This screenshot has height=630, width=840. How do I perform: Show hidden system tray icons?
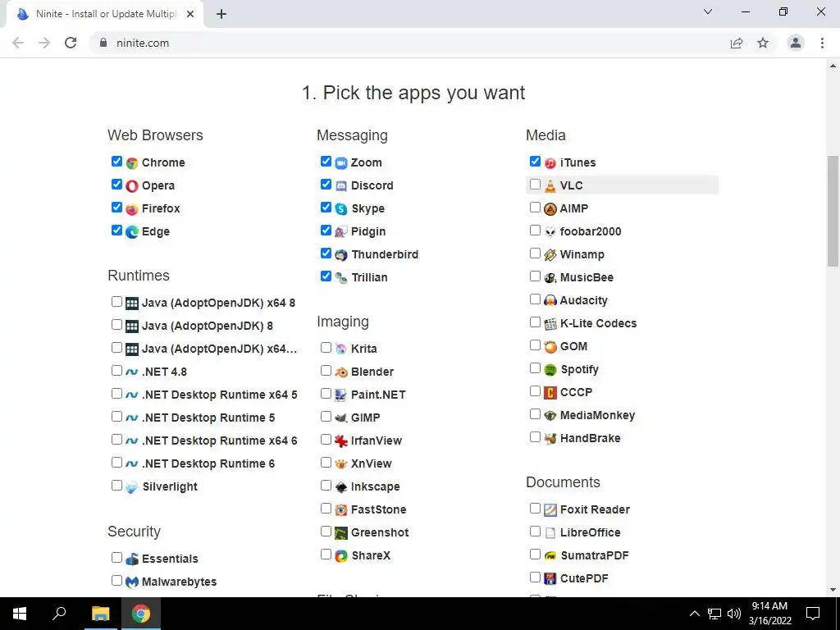(x=694, y=614)
